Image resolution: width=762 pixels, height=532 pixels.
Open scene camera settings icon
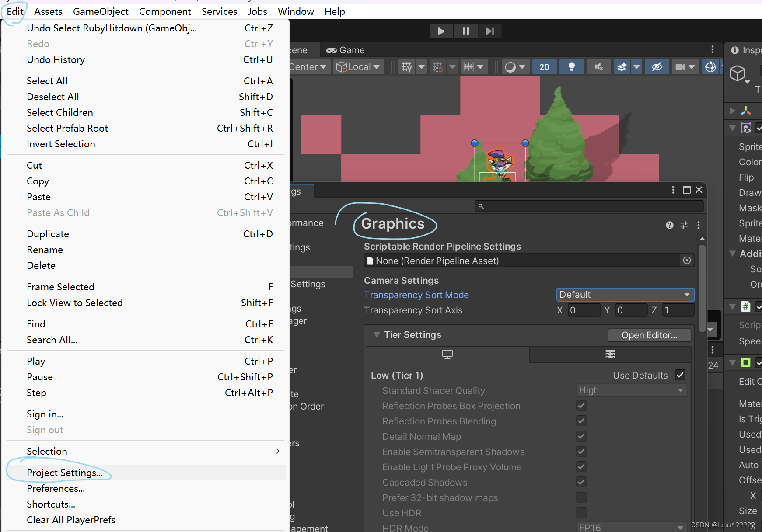point(680,67)
